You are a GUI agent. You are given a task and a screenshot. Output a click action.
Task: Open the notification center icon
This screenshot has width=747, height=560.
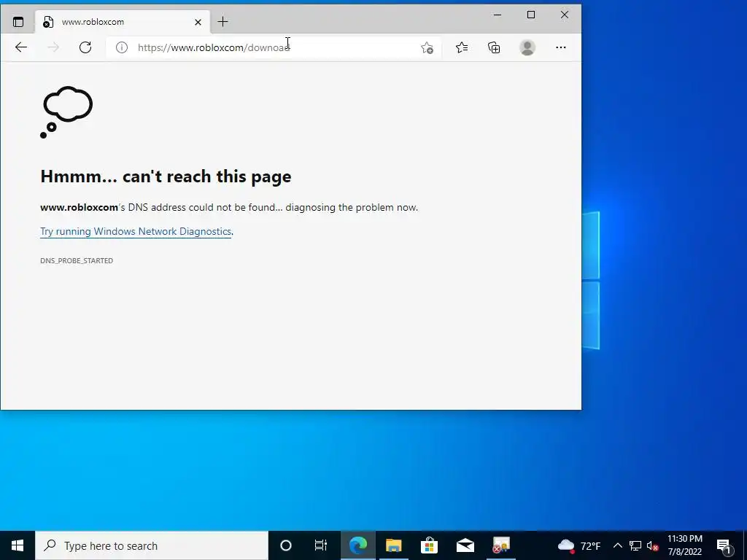[x=724, y=545]
